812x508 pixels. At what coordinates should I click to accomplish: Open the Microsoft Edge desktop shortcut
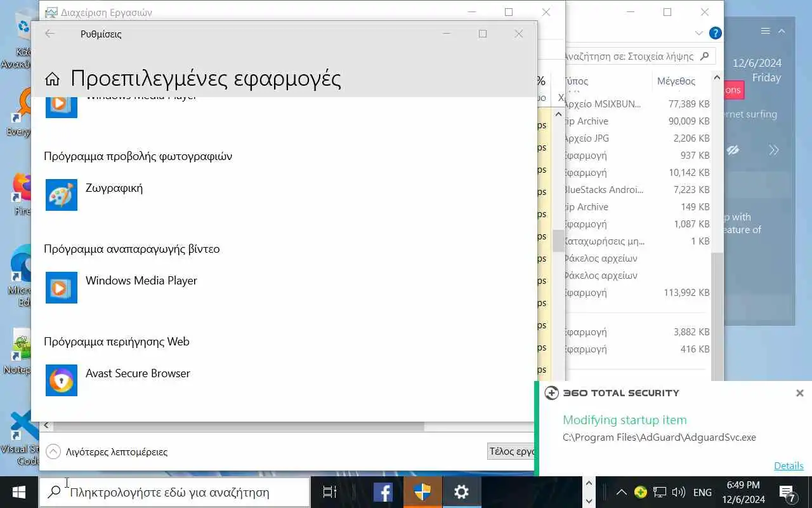[x=20, y=276]
